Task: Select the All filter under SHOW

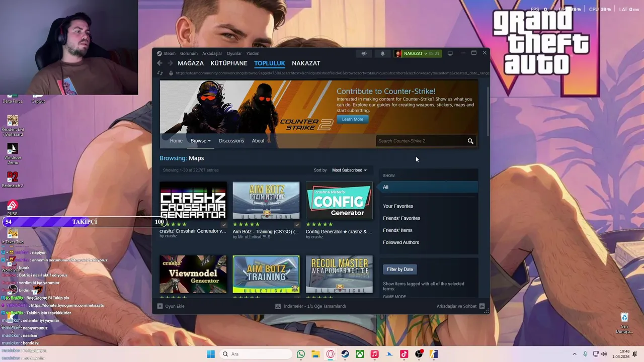Action: click(428, 187)
